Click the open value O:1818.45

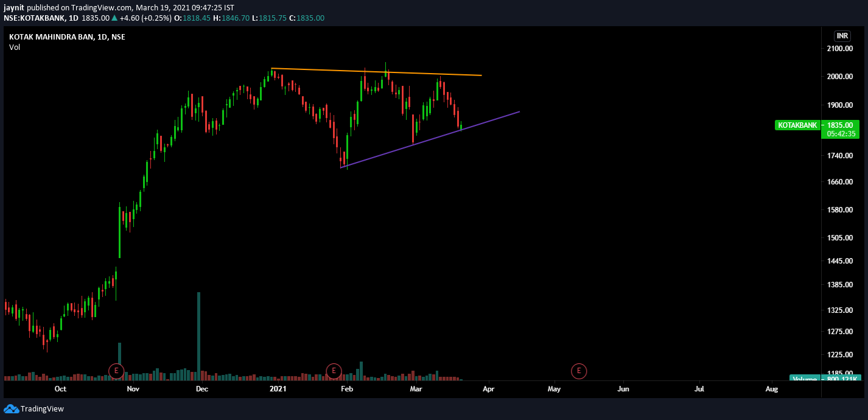pyautogui.click(x=192, y=18)
